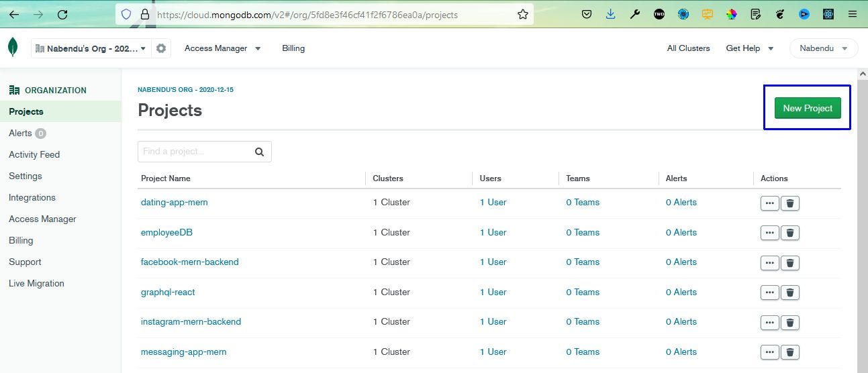Click 1 User link for employeeDB
The width and height of the screenshot is (868, 373).
493,233
